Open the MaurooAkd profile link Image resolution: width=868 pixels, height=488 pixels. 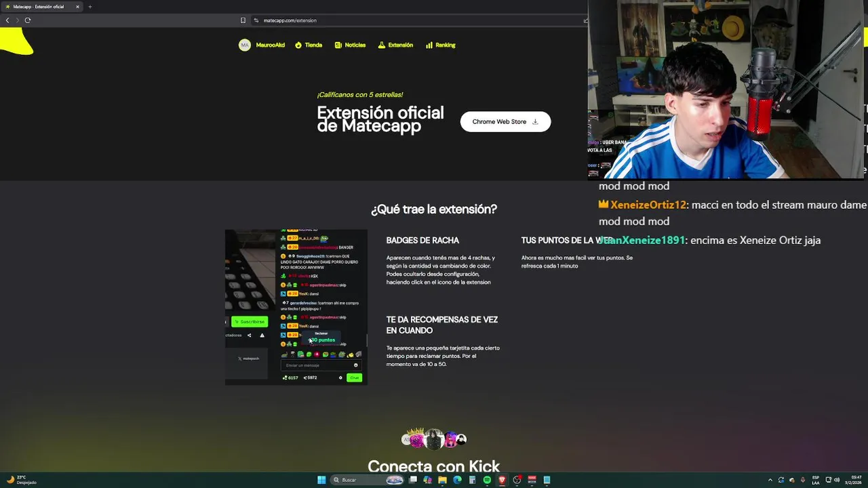click(x=270, y=45)
